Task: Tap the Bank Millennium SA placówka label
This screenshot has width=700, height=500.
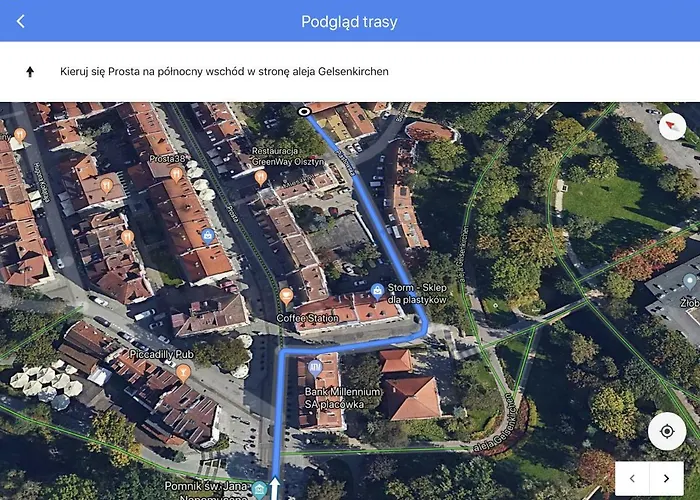Action: coord(343,398)
